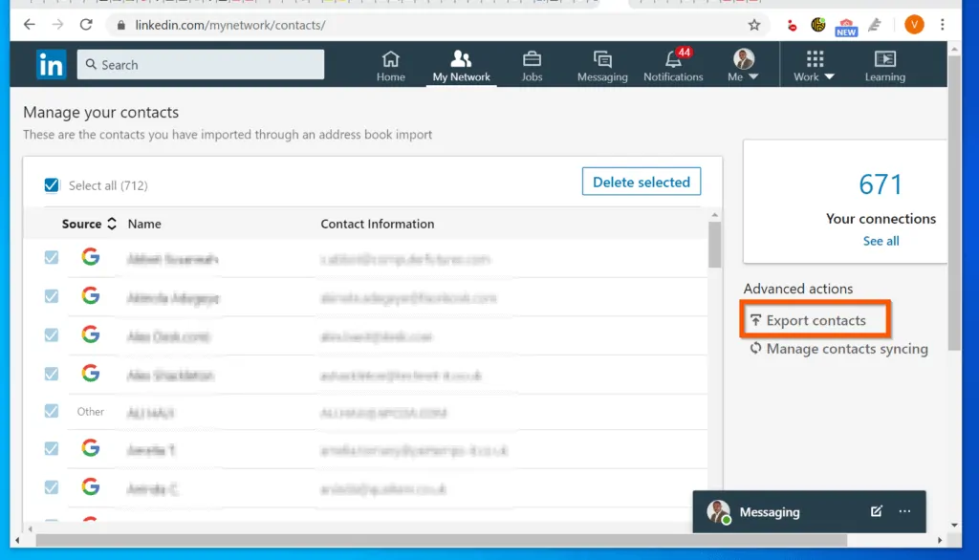This screenshot has width=979, height=560.
Task: Click the contact list scroll-up arrow
Action: tap(715, 215)
